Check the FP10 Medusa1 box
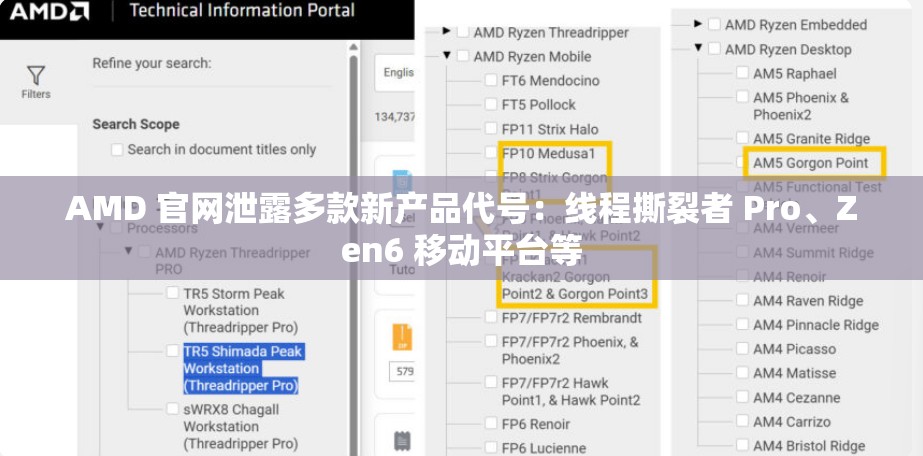Screen dimensions: 923x456 491,152
